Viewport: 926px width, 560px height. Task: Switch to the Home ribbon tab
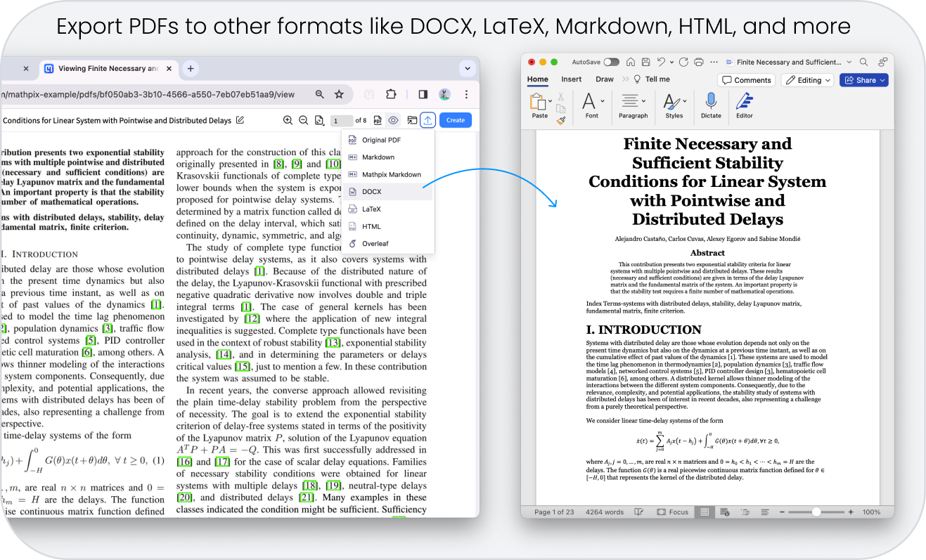[x=538, y=79]
